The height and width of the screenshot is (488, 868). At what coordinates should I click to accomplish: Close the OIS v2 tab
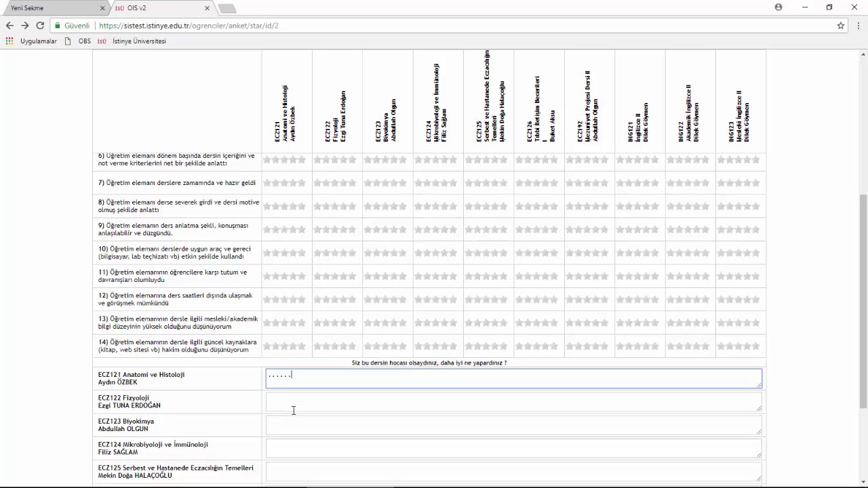point(207,8)
